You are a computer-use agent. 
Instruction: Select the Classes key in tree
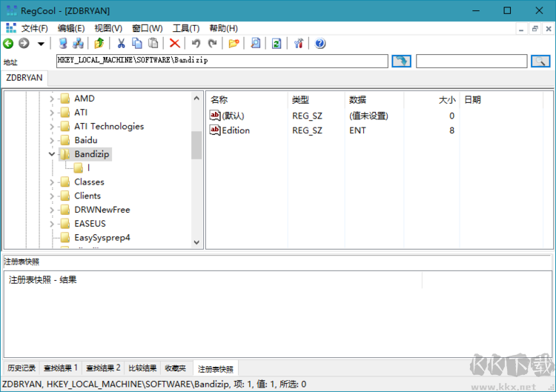click(89, 182)
